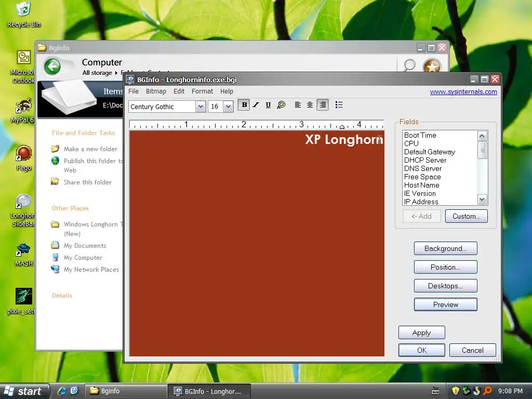Click Fields list scroll down arrow

pos(482,199)
